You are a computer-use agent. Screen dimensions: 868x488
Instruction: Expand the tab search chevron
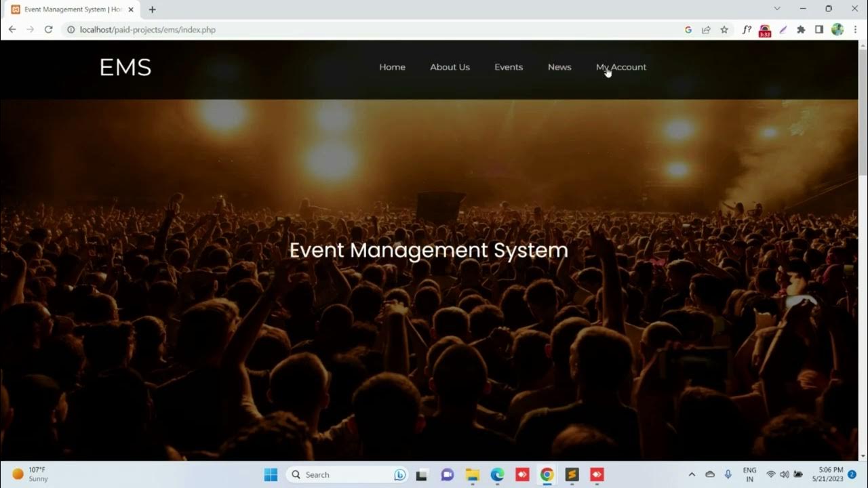point(777,9)
